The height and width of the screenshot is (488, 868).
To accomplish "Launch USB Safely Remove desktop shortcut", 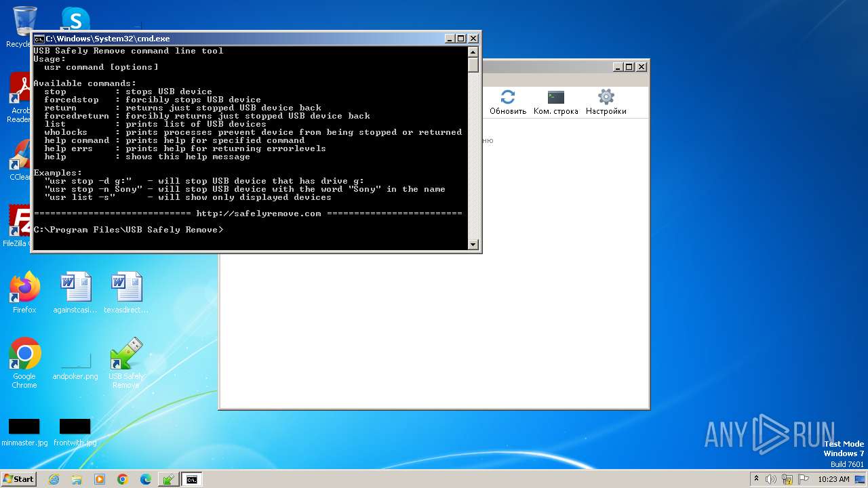I will [126, 363].
